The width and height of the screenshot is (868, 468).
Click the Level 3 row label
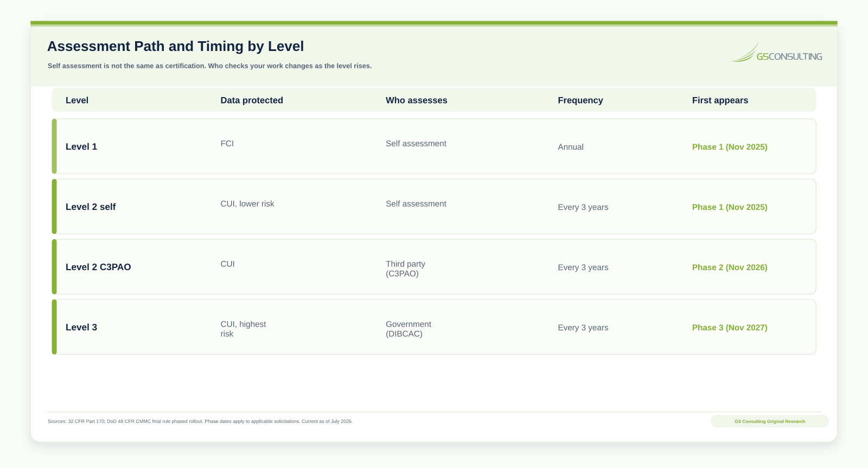click(x=81, y=327)
